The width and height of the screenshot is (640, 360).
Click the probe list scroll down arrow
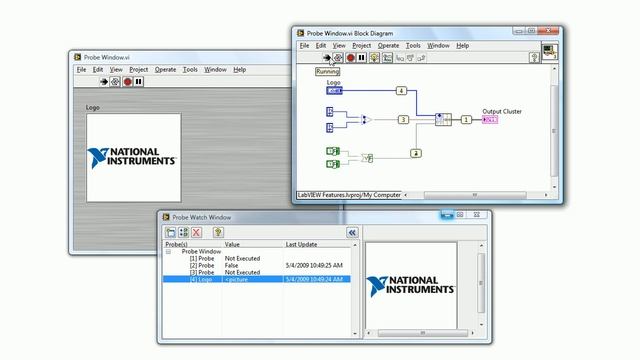click(x=355, y=333)
